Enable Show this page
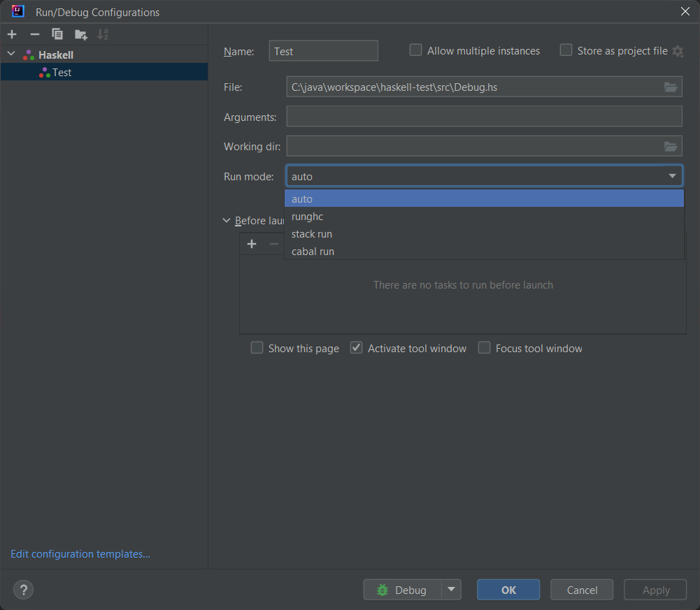The width and height of the screenshot is (700, 610). [257, 347]
